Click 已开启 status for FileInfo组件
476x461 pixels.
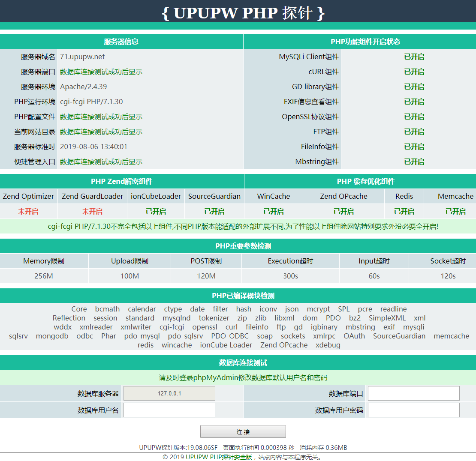pyautogui.click(x=414, y=147)
